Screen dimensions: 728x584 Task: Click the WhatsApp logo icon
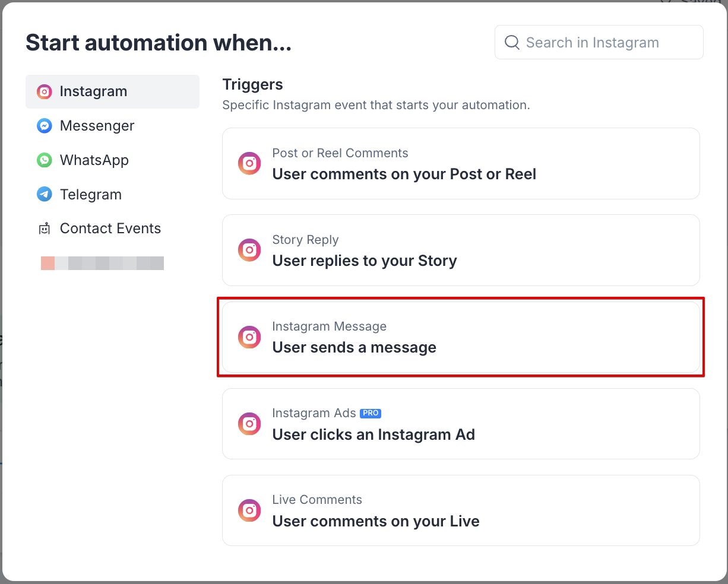[45, 160]
